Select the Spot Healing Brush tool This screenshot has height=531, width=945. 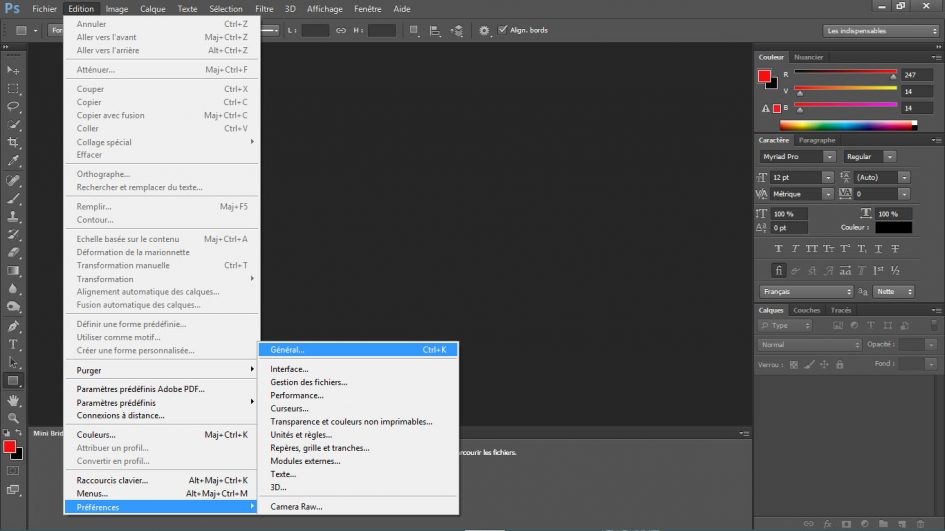point(13,180)
